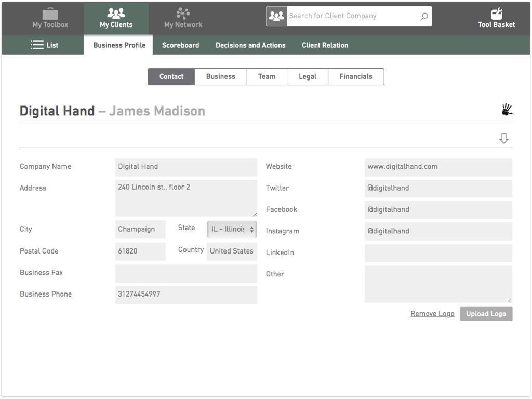Open the Tool Basket icon
The image size is (532, 399).
pyautogui.click(x=496, y=14)
